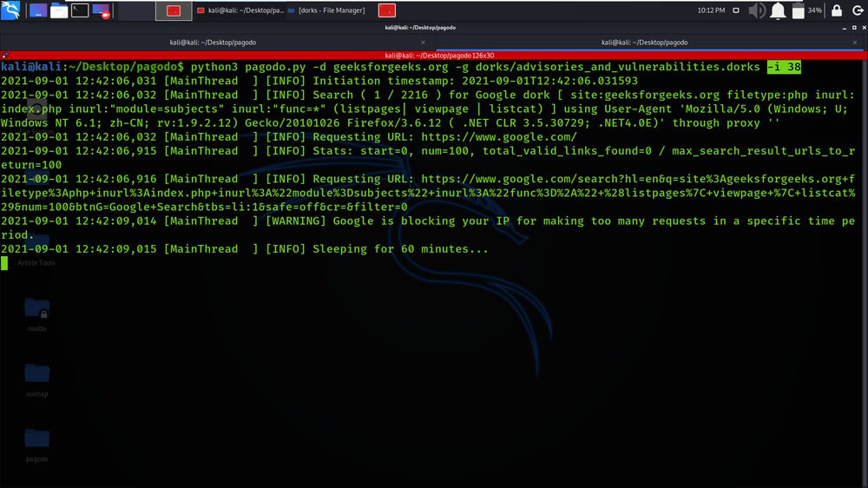Open the battery power manager icon
868x488 pixels.
click(x=799, y=10)
